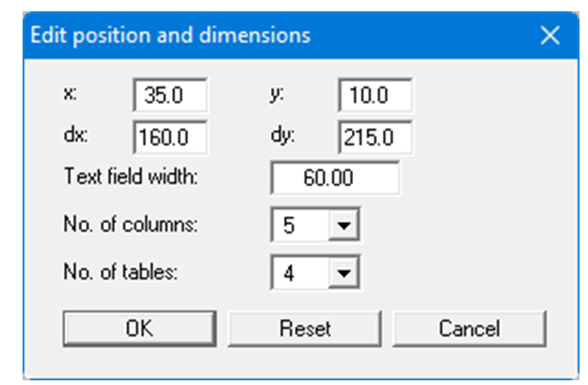Click the x position input field
The image size is (588, 385).
pos(170,96)
